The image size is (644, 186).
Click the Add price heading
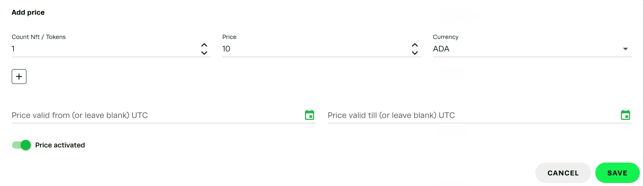pyautogui.click(x=28, y=12)
